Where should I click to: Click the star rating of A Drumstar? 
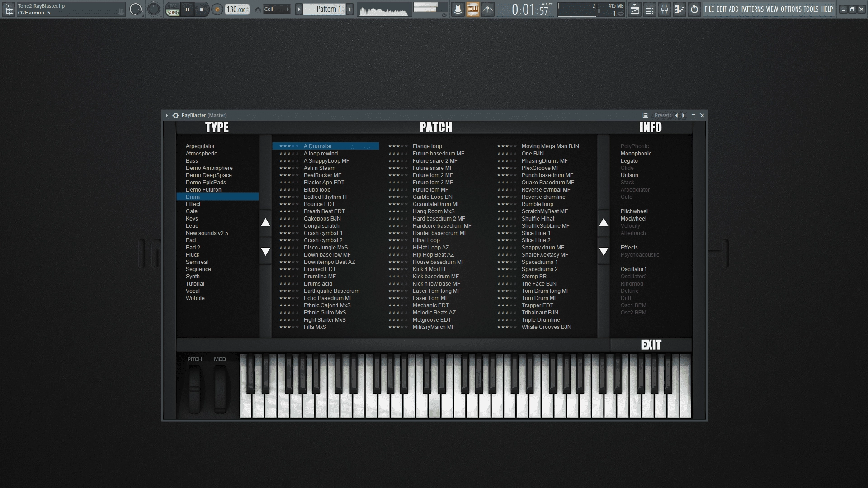tap(289, 146)
